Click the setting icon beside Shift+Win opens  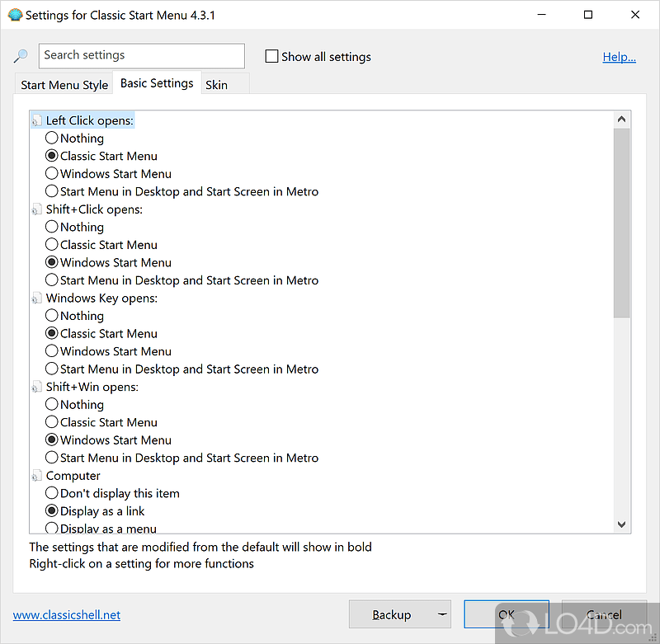pos(37,387)
